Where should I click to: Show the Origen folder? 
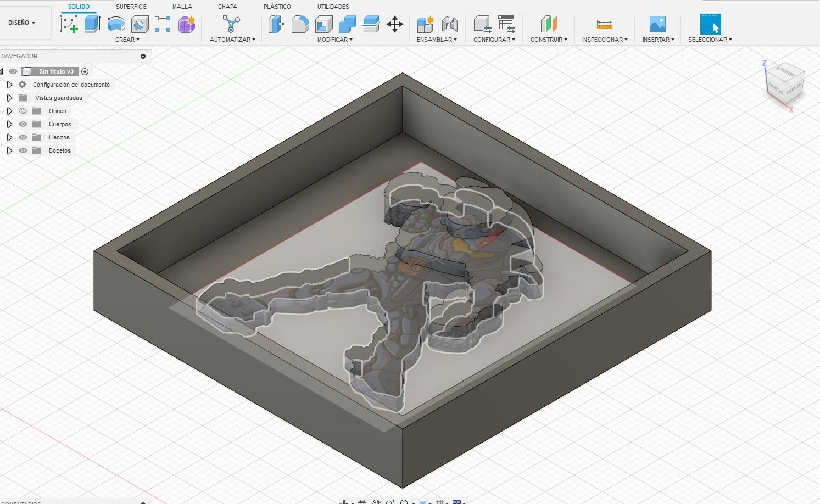point(23,111)
